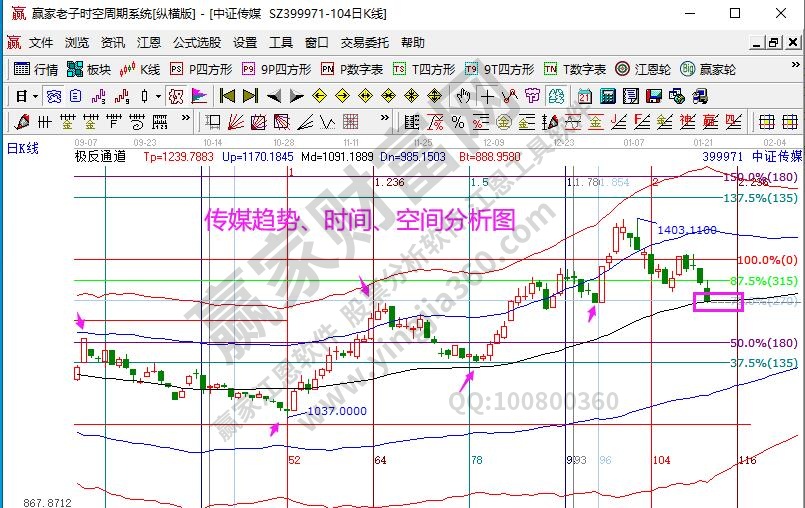Expand the 日 period dropdown arrow
Viewport: 805px width, 508px height.
(x=34, y=96)
